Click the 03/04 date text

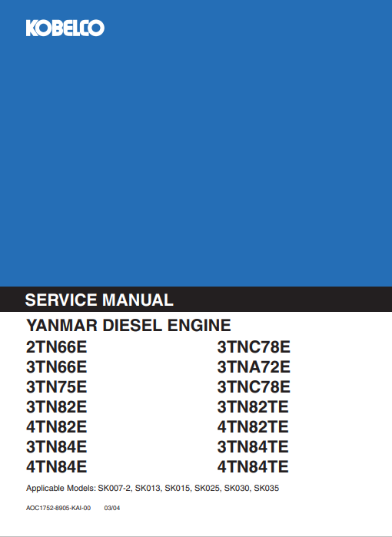pyautogui.click(x=112, y=508)
